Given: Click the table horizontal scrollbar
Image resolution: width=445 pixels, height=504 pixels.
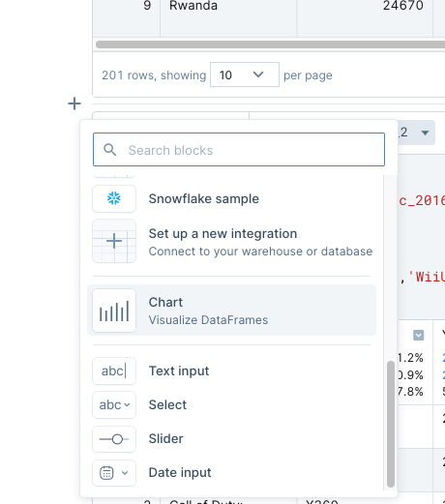Looking at the screenshot, I should tap(270, 44).
